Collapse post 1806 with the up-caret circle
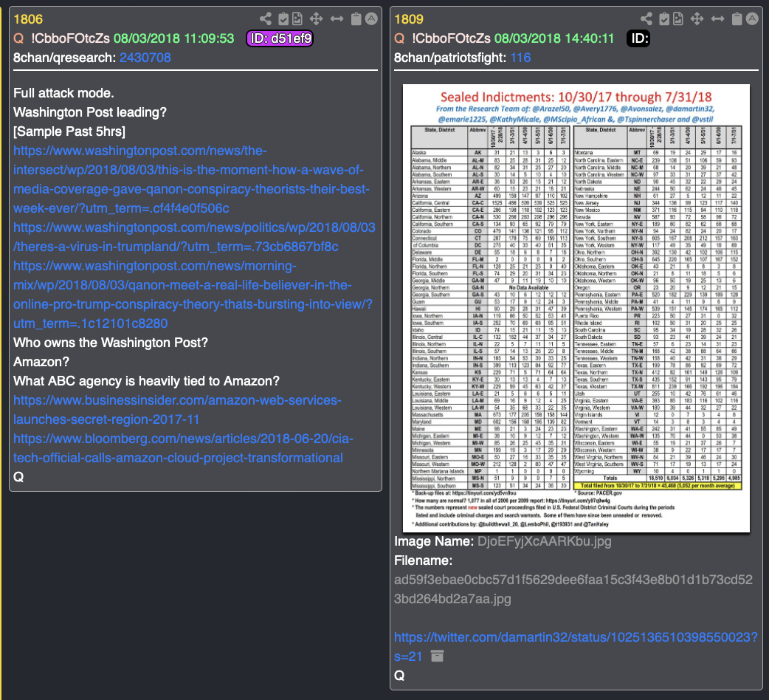 pyautogui.click(x=372, y=19)
